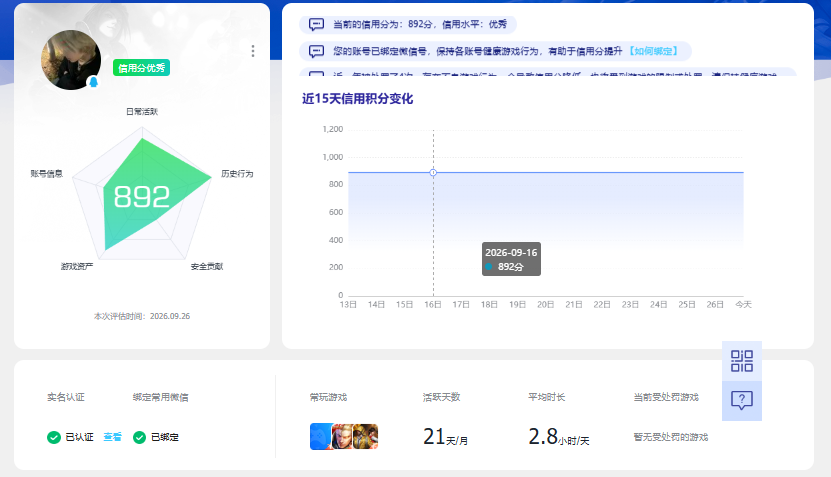Open the three-dot more options menu
The image size is (831, 477).
(253, 51)
